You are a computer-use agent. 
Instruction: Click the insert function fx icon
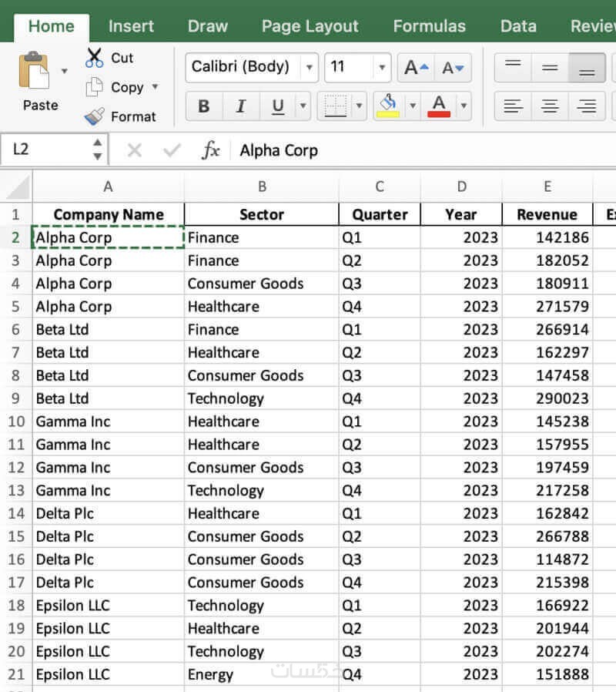pyautogui.click(x=210, y=150)
